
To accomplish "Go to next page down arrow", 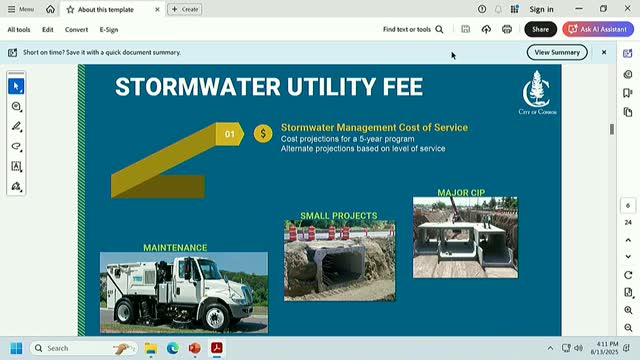I will click(x=628, y=256).
